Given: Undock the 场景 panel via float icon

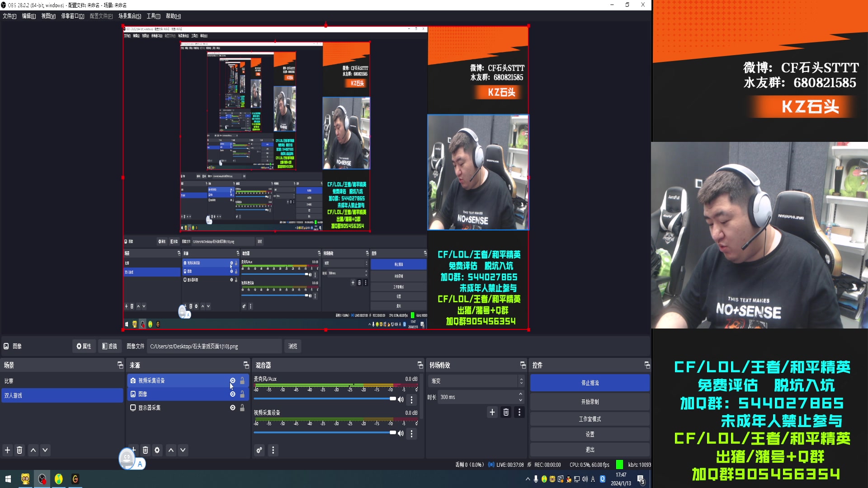Looking at the screenshot, I should click(x=120, y=365).
